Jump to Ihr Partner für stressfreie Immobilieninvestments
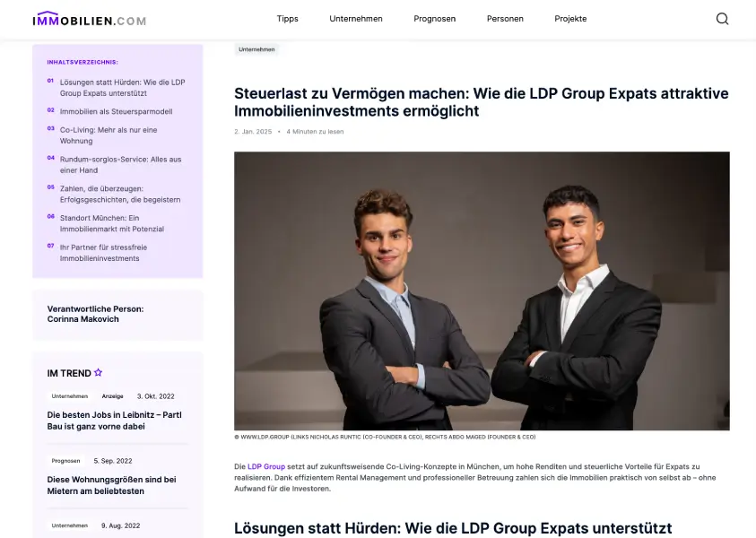756x538 pixels. coord(103,253)
